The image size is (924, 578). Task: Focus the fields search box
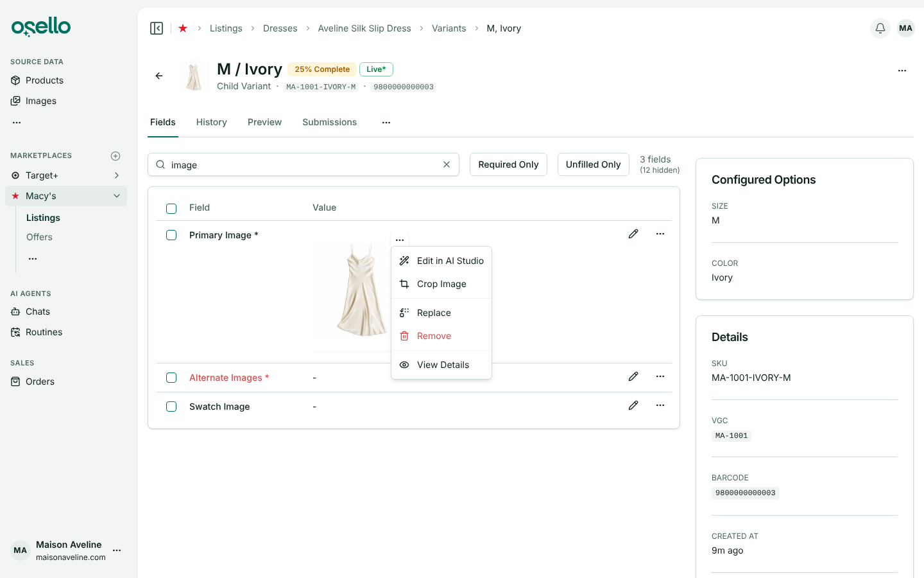click(x=304, y=164)
